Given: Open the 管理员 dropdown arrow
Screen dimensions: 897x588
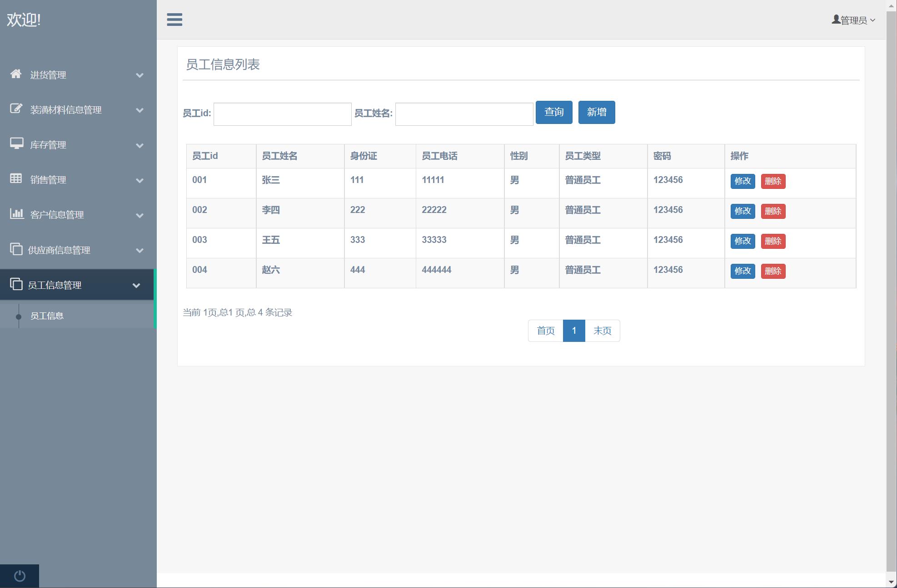Looking at the screenshot, I should pos(872,20).
